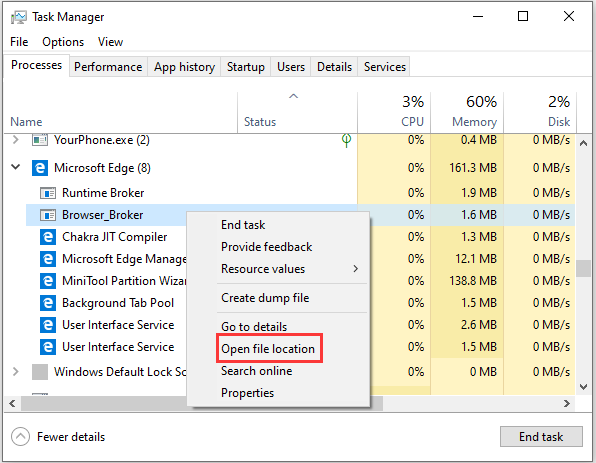Switch to the Details tab
The width and height of the screenshot is (596, 463).
334,67
